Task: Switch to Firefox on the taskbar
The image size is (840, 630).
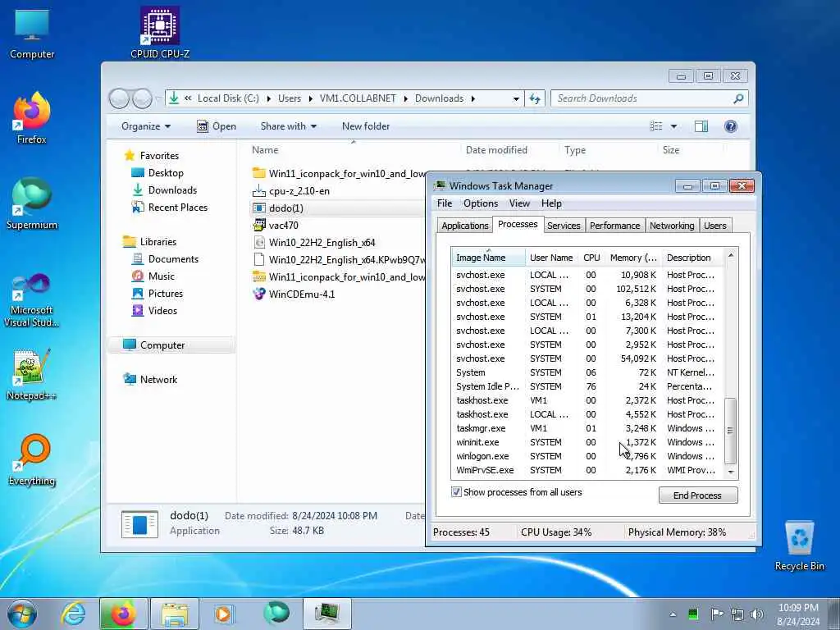Action: (123, 614)
